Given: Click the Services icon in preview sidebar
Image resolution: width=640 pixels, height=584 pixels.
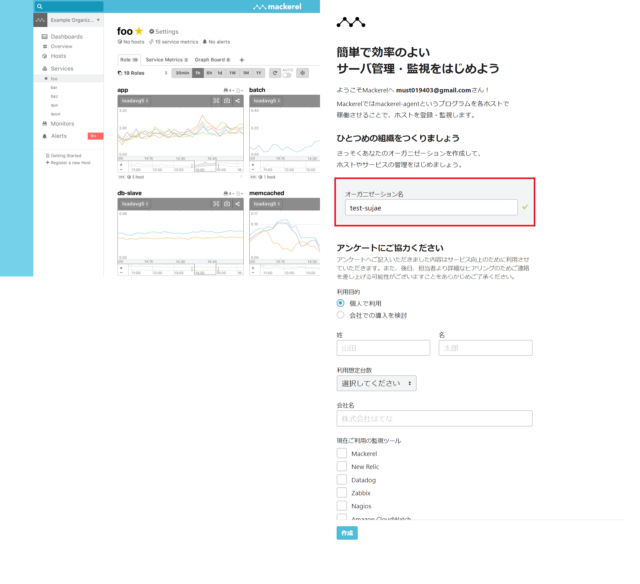Looking at the screenshot, I should click(44, 69).
